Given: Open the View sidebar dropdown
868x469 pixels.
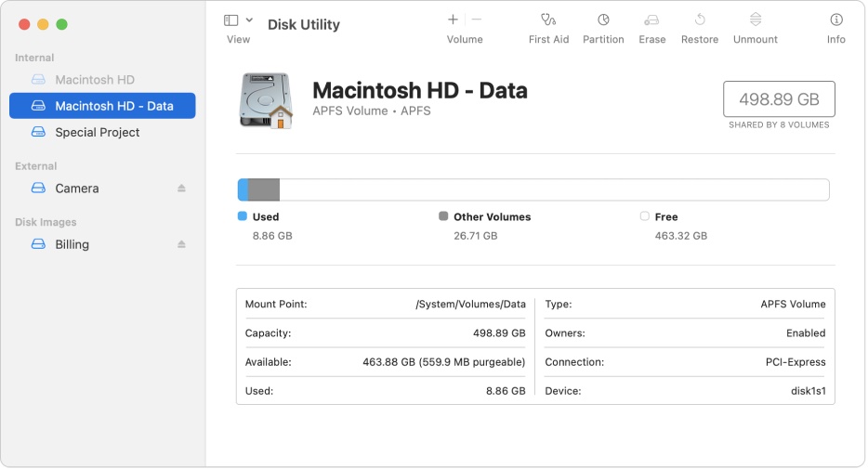Looking at the screenshot, I should [x=238, y=20].
